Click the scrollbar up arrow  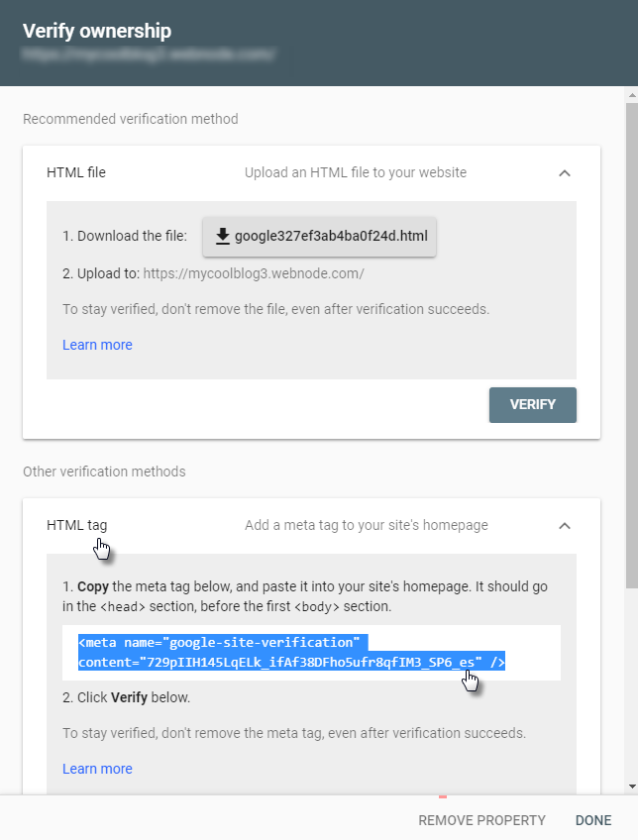[x=632, y=96]
